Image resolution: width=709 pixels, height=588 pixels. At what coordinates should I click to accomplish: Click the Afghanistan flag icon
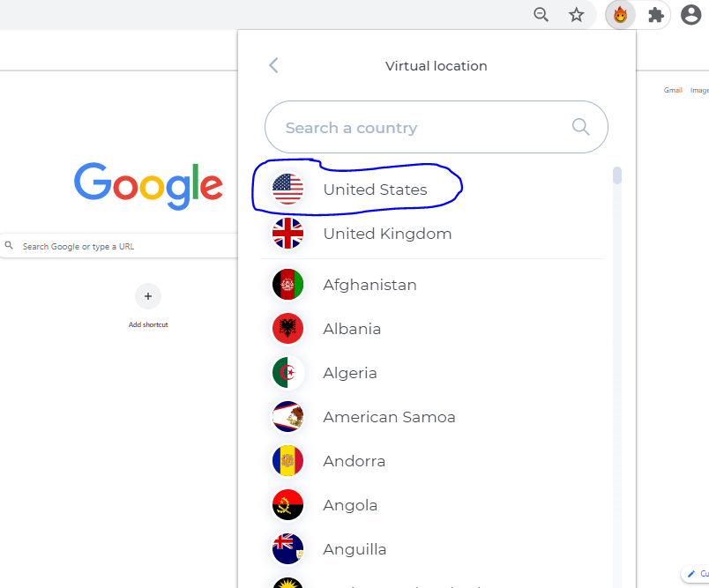(x=287, y=285)
